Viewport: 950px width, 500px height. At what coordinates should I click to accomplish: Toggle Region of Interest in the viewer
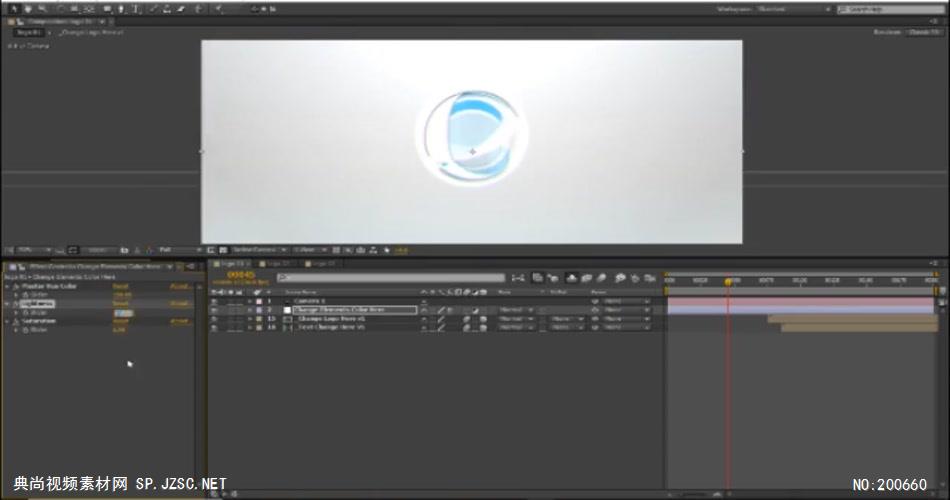click(210, 250)
